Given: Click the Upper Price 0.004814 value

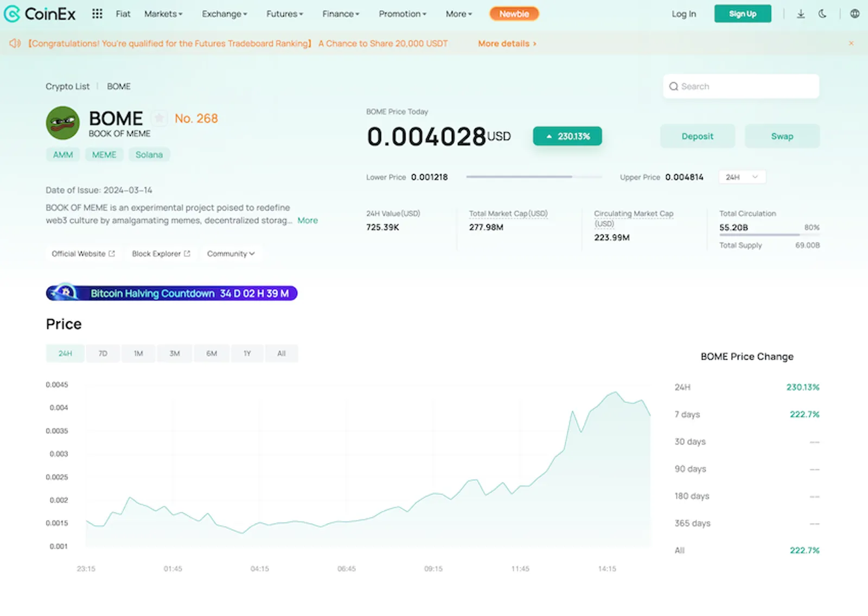Looking at the screenshot, I should (684, 177).
